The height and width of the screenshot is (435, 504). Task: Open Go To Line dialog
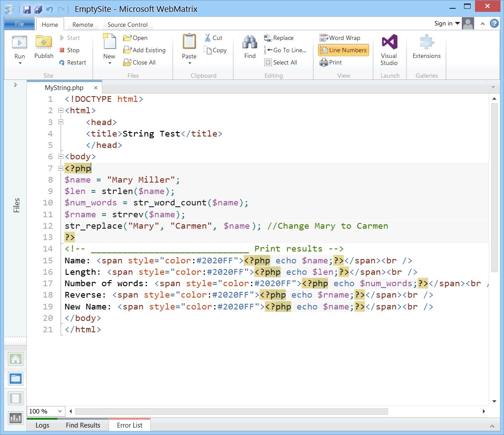coord(285,50)
